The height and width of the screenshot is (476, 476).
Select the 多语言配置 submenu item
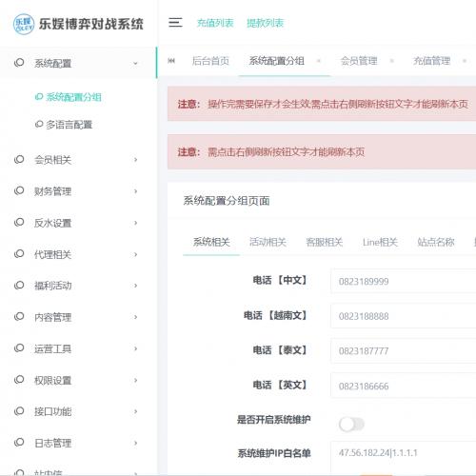(64, 125)
